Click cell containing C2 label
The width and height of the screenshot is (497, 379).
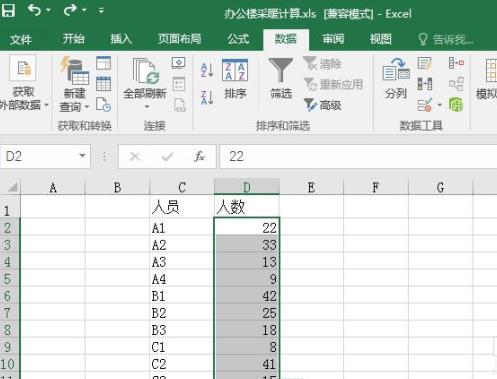(182, 364)
